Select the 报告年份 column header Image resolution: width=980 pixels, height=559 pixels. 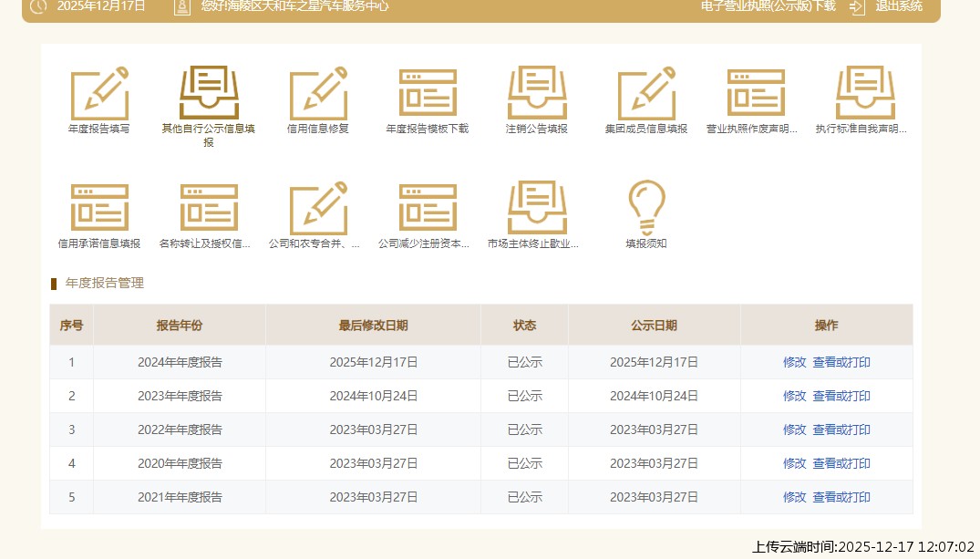click(180, 326)
